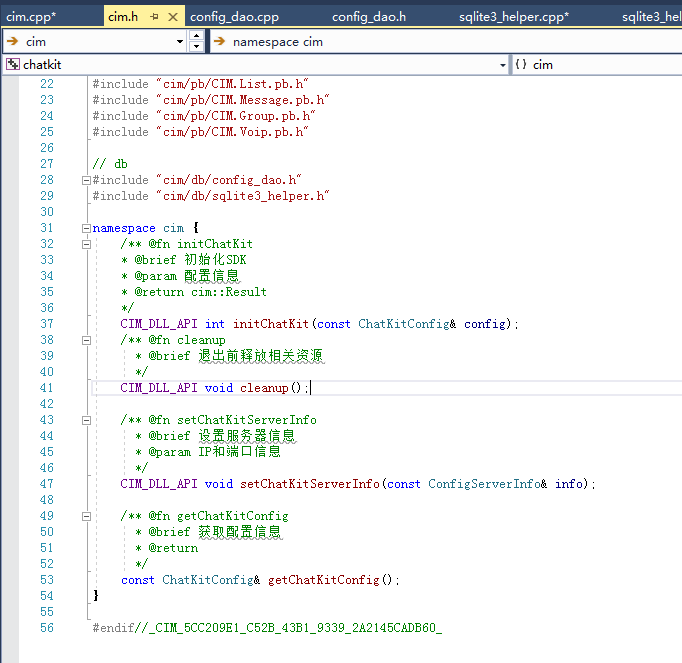Click the orange arrow icon before cim
682x663 pixels.
click(13, 41)
